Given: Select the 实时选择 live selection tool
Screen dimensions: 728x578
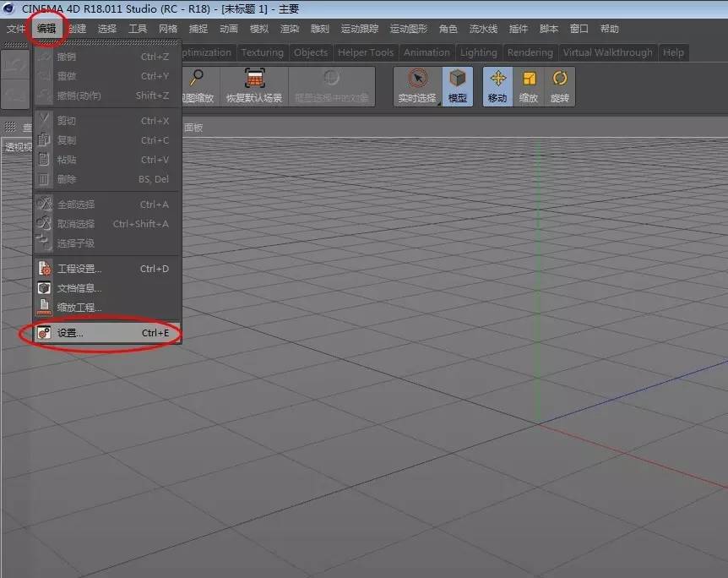Looking at the screenshot, I should pos(417,86).
